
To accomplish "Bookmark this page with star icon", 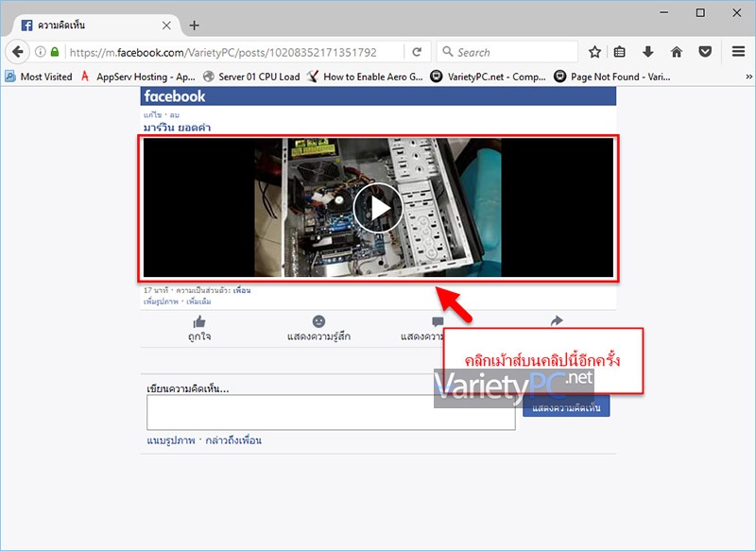I will (594, 52).
